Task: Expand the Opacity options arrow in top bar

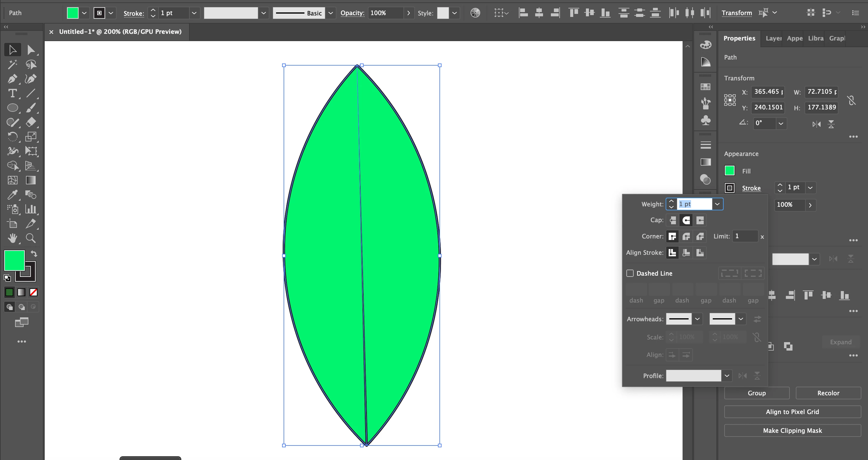Action: tap(408, 13)
